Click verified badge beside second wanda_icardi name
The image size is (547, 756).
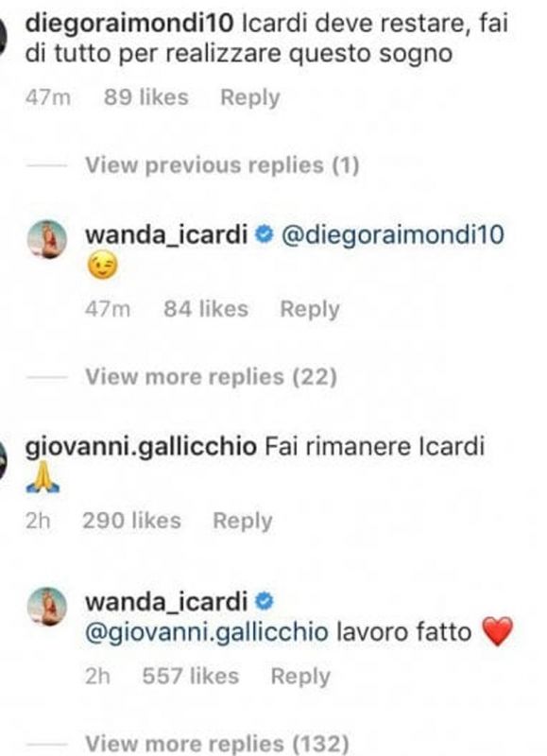(x=265, y=601)
